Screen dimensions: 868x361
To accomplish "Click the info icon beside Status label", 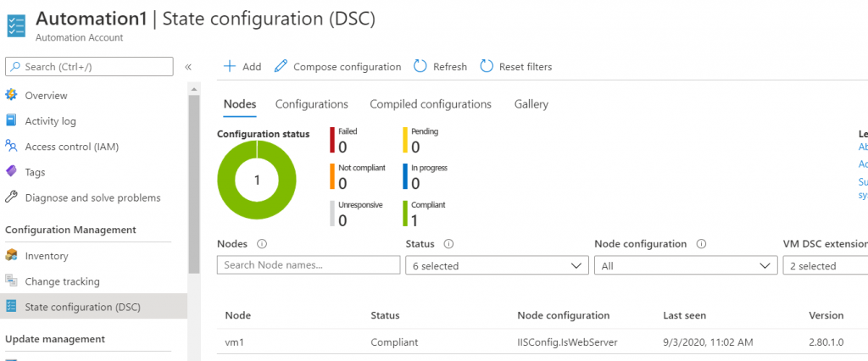I will tap(448, 244).
